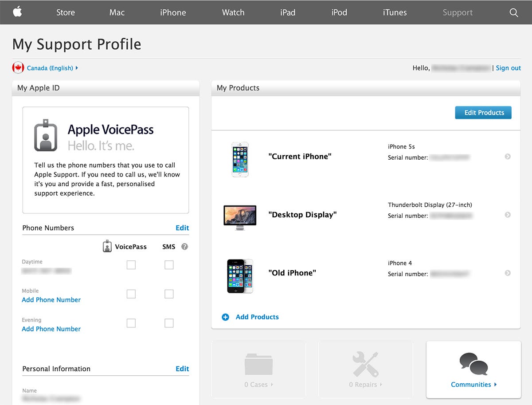Select Support in the navigation bar
This screenshot has height=405, width=532.
point(458,13)
